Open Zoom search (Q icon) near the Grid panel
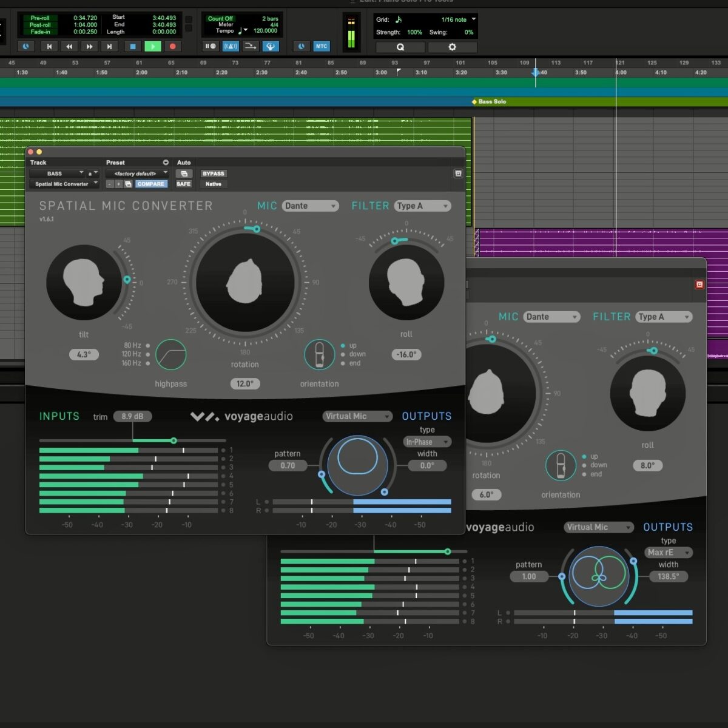This screenshot has width=728, height=728. [400, 47]
